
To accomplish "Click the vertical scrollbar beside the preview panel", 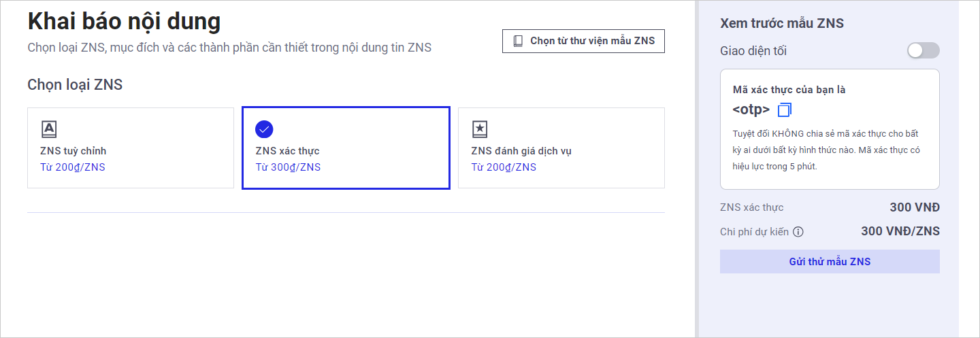I will (x=696, y=170).
